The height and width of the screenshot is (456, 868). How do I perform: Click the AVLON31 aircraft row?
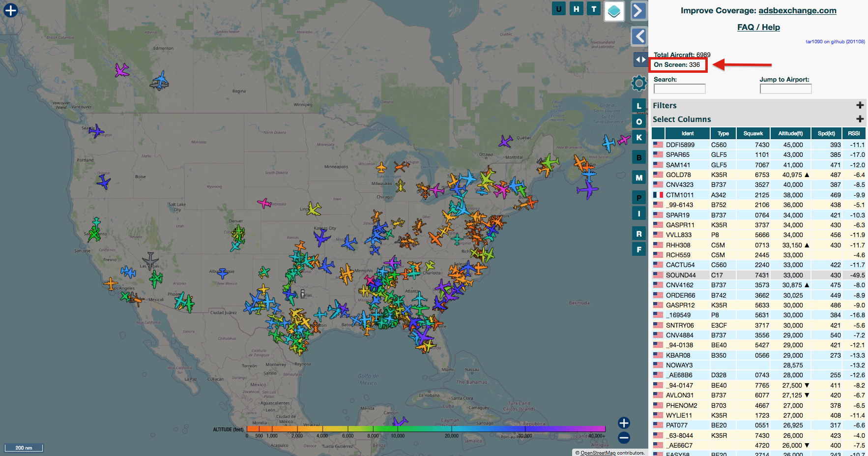758,395
